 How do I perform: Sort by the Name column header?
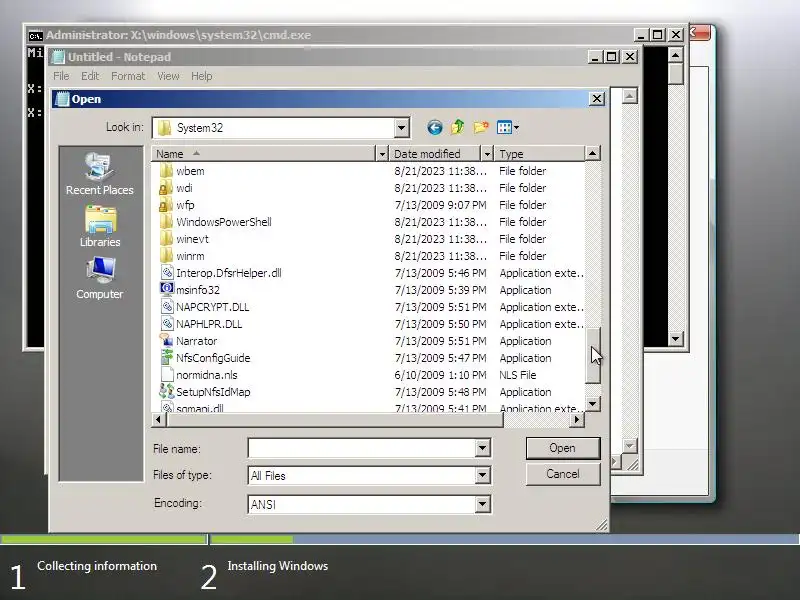coord(263,154)
